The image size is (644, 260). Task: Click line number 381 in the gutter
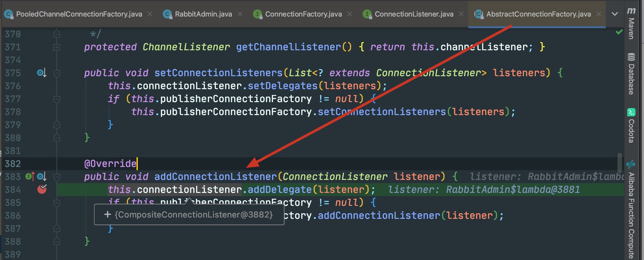coord(13,151)
